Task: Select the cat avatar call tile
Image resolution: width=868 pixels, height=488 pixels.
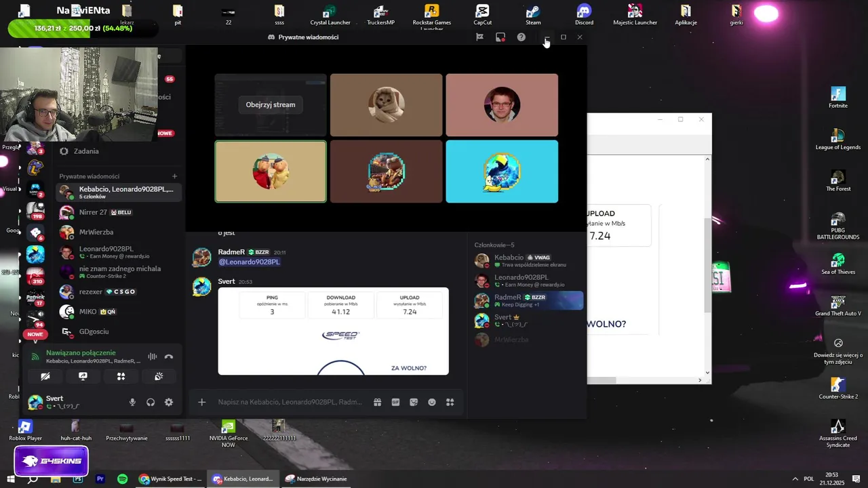Action: [386, 105]
